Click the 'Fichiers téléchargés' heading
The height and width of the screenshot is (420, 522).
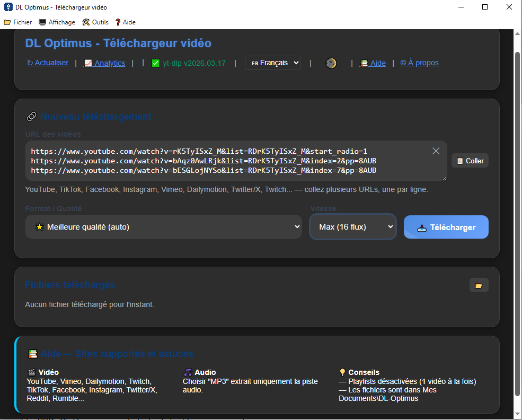click(x=70, y=284)
